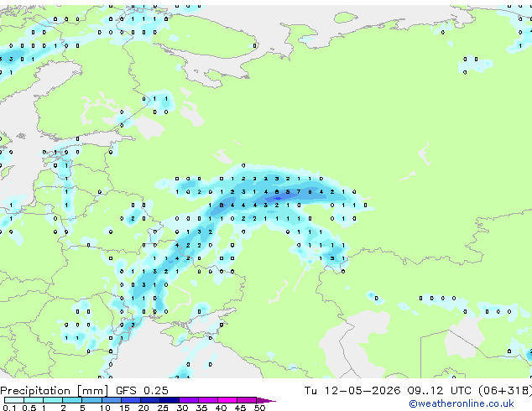The width and height of the screenshot is (532, 411).
Task: Click the 'GFS 0.25' model label
Action: [142, 391]
